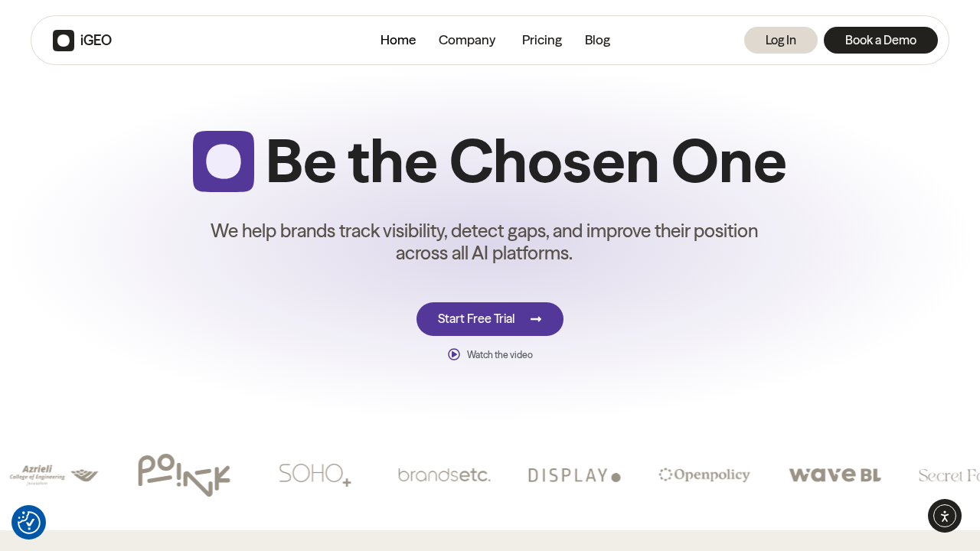The width and height of the screenshot is (980, 551).
Task: Navigate to the Blog
Action: [597, 40]
